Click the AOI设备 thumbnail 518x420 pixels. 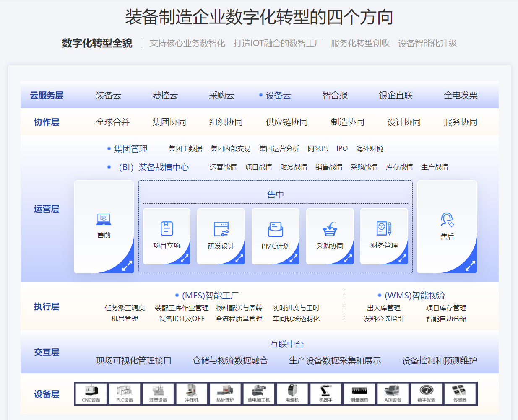(x=393, y=394)
